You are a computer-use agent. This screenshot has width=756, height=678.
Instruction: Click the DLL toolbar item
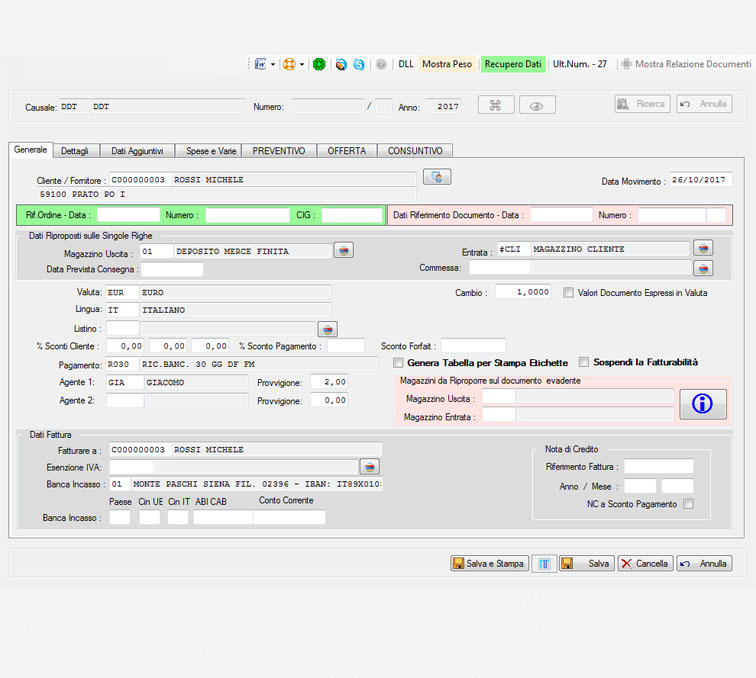406,64
